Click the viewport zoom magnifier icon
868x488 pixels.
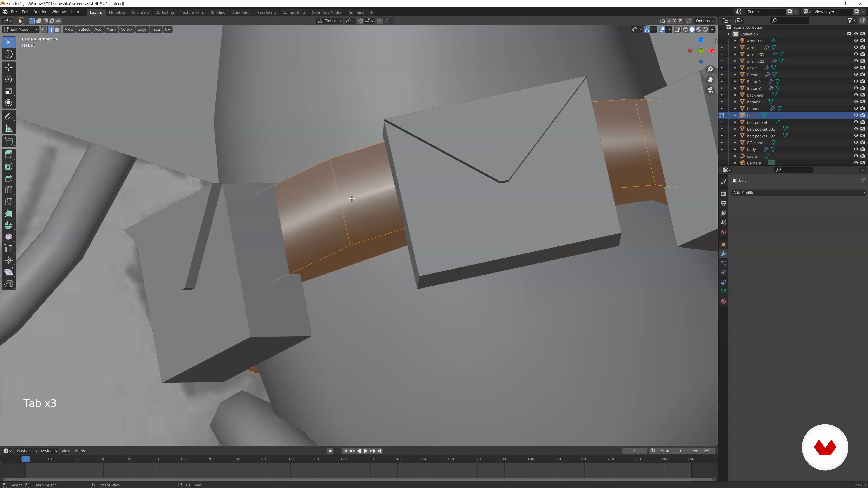[710, 69]
